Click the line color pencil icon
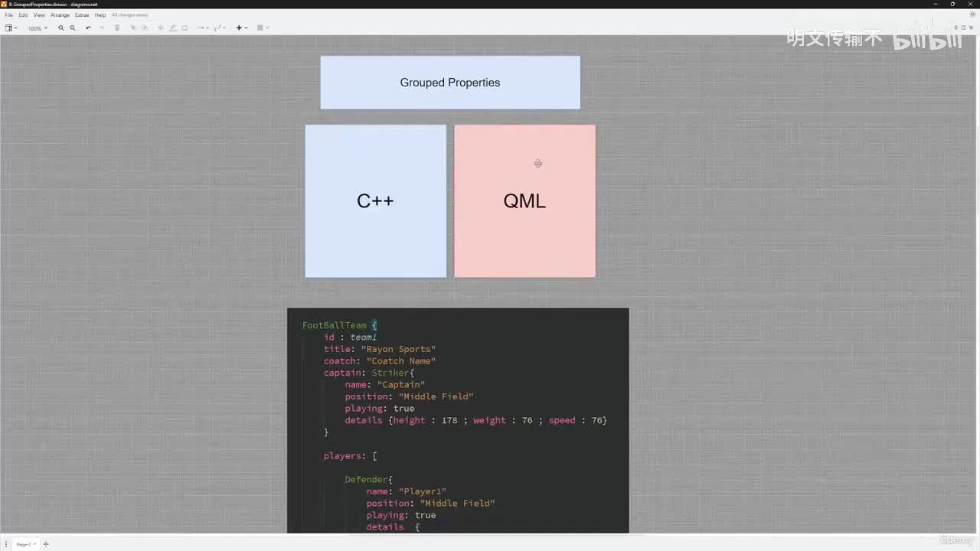 pyautogui.click(x=172, y=28)
